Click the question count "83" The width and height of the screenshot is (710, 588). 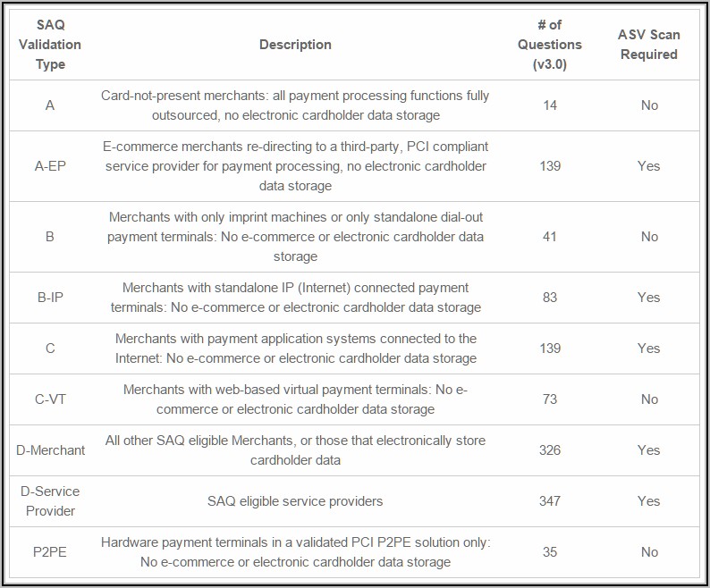point(550,298)
